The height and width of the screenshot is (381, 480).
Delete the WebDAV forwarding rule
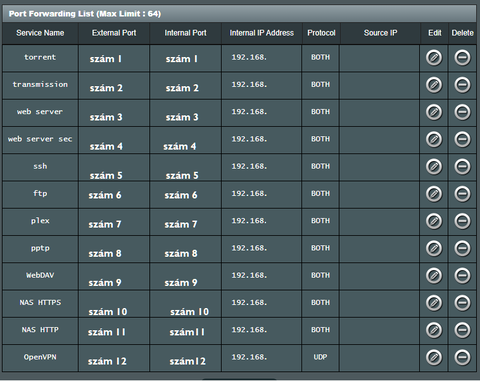coord(462,276)
